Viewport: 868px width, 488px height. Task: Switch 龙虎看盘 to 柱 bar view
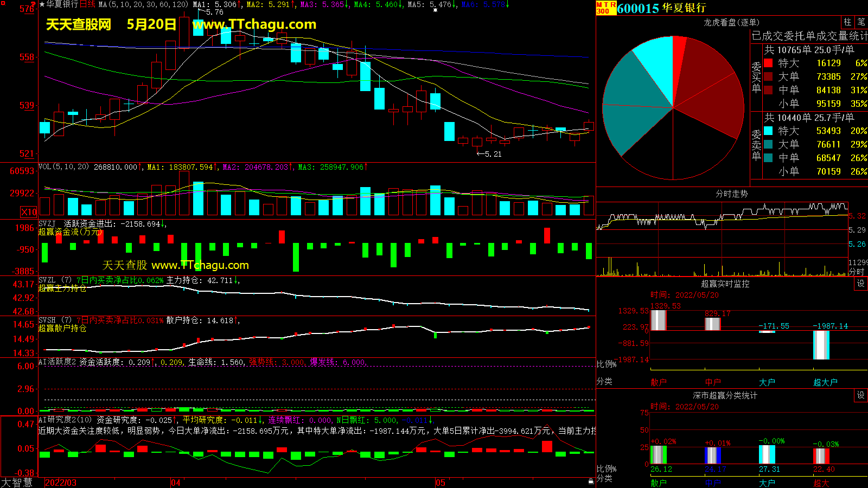click(847, 22)
